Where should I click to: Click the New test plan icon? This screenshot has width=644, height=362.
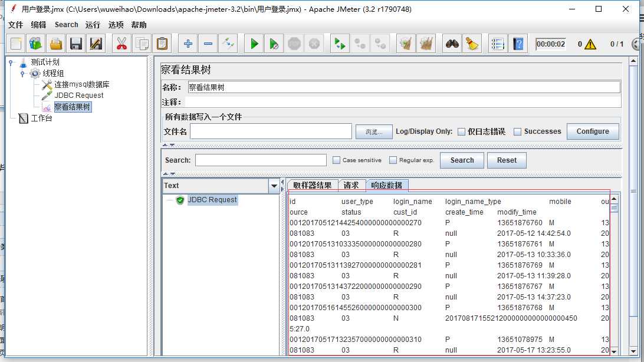point(16,44)
